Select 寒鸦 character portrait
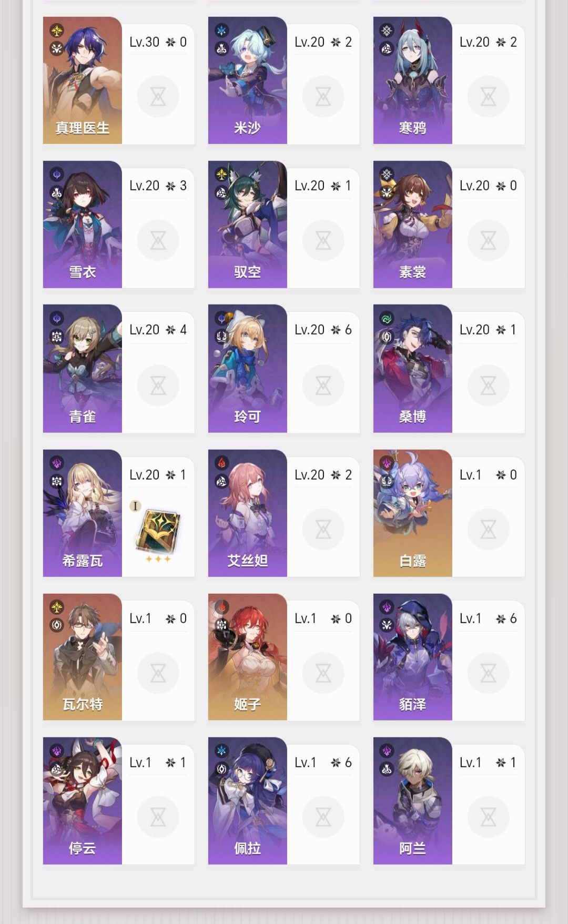 point(413,80)
